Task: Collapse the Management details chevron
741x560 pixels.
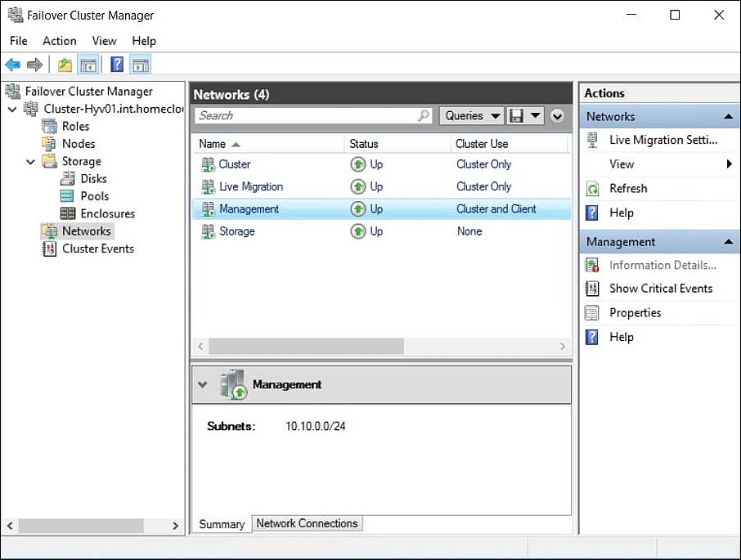Action: [203, 384]
